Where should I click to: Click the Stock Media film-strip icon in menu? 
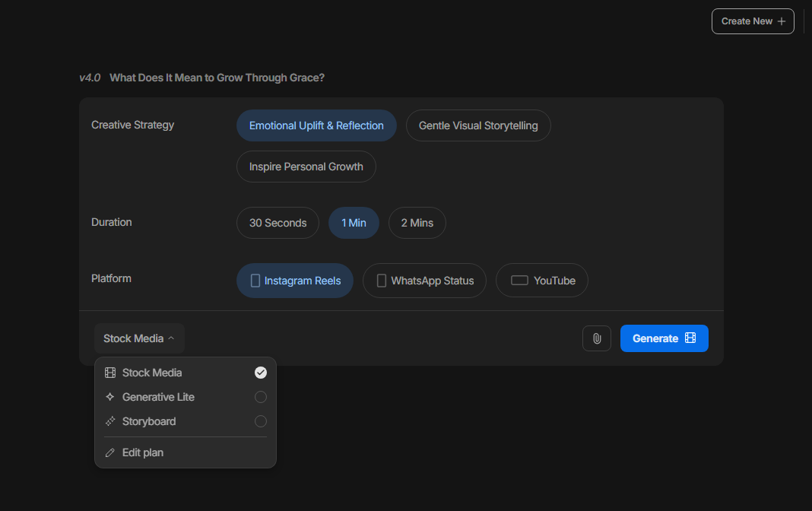coord(110,373)
